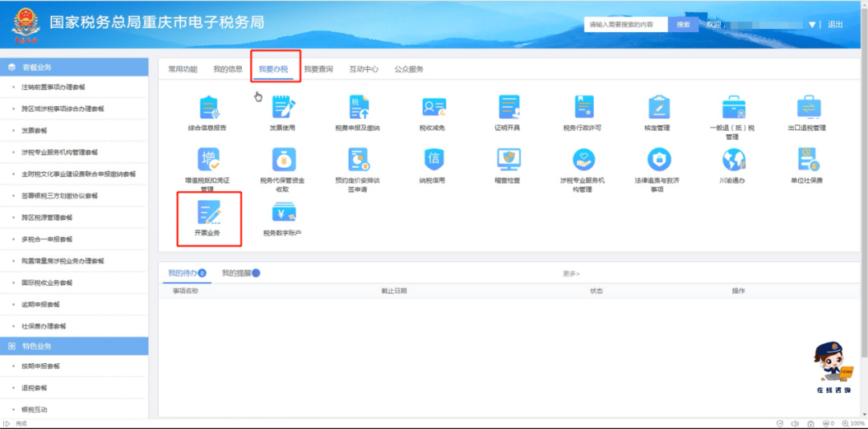Viewport: 868px width, 429px height.
Task: Open 税务数字账户 icon
Action: tap(284, 212)
